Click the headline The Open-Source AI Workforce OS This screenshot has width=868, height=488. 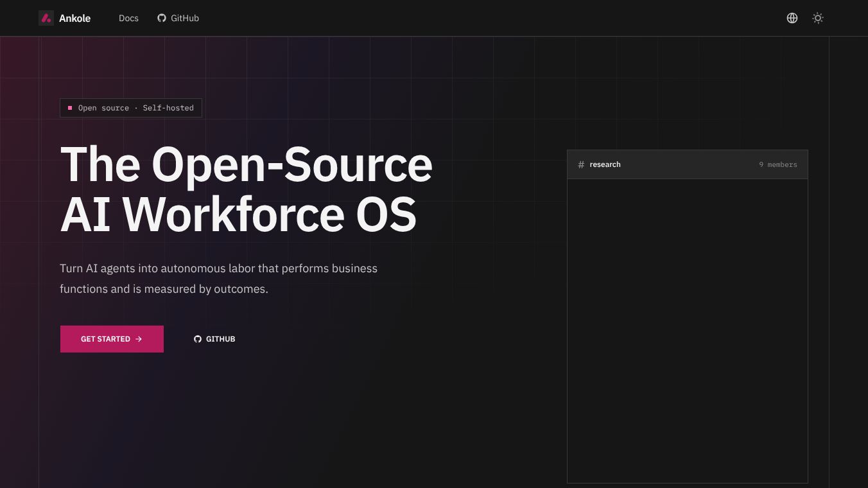(x=246, y=189)
